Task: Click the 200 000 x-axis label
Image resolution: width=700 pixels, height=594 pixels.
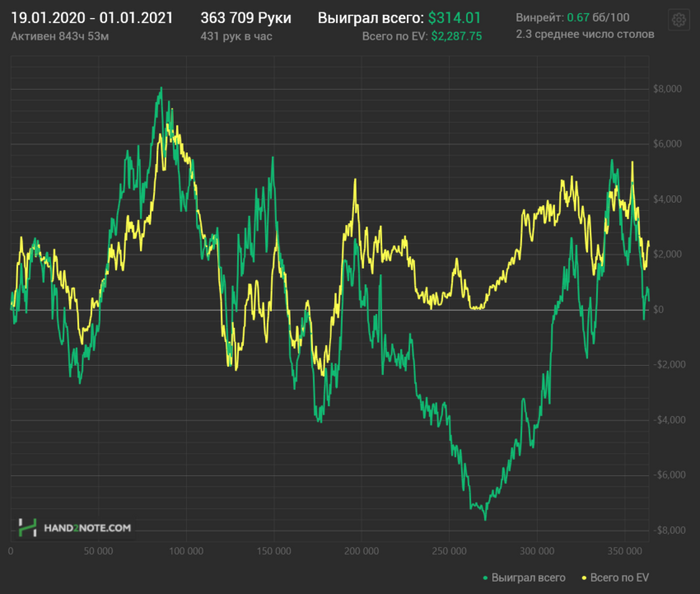Action: point(362,551)
